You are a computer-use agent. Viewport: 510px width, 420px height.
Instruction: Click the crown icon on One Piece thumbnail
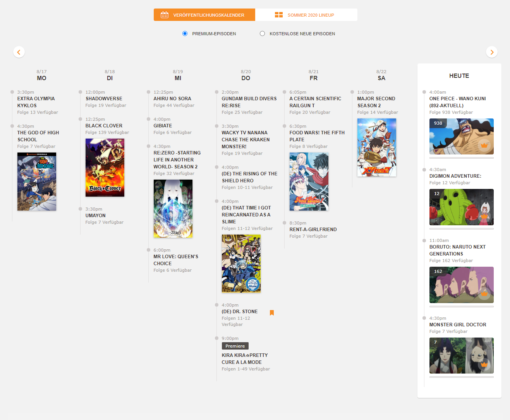(x=484, y=145)
